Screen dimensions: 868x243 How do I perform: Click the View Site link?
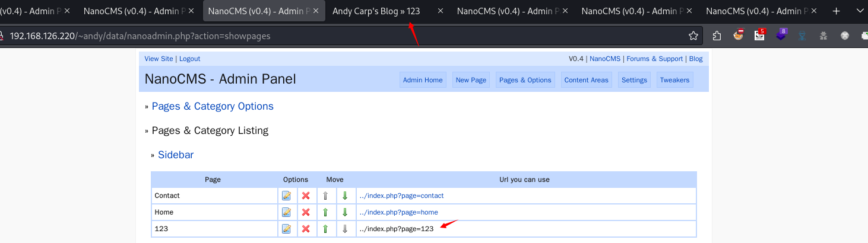159,59
